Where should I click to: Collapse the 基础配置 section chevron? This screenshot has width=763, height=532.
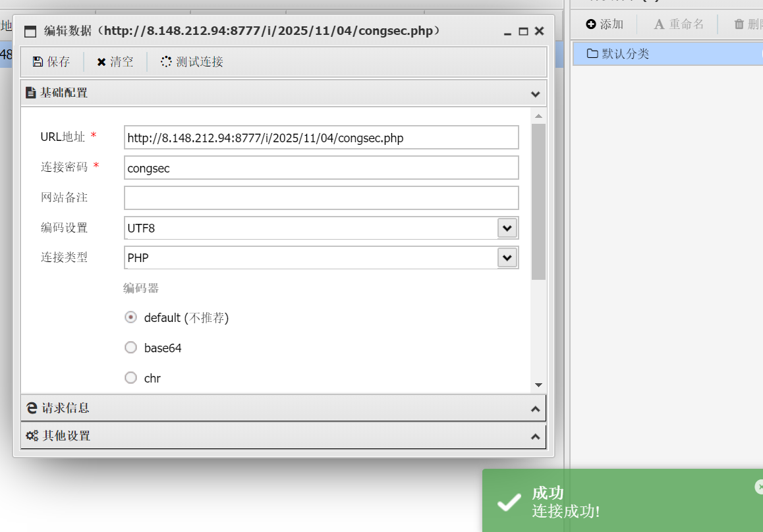point(535,93)
